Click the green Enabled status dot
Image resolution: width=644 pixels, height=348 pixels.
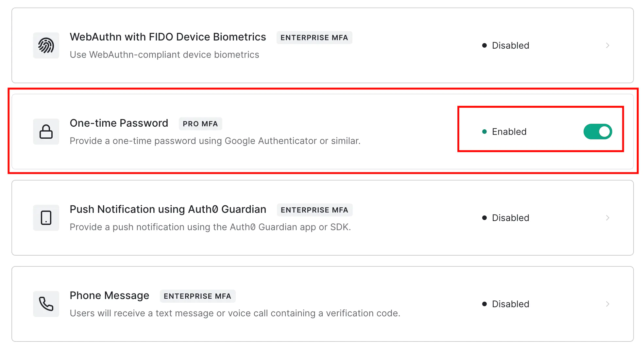[x=484, y=132]
